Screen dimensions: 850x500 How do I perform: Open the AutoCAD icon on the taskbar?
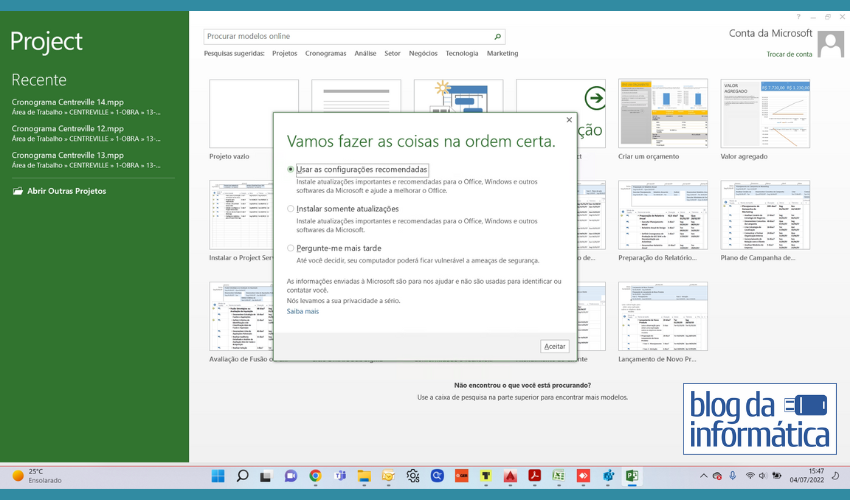510,476
